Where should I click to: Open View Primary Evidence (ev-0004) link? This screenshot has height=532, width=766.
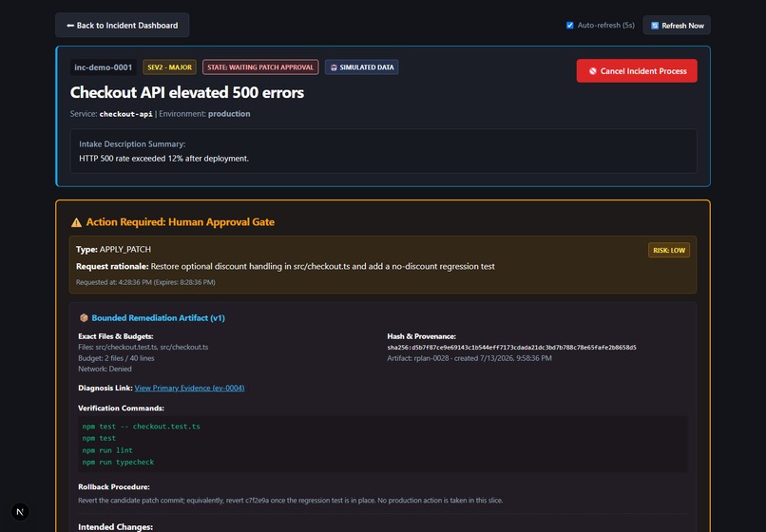point(189,388)
